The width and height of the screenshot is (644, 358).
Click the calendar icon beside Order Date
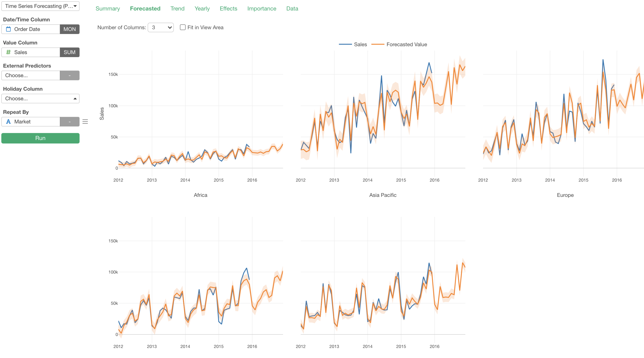(x=9, y=29)
